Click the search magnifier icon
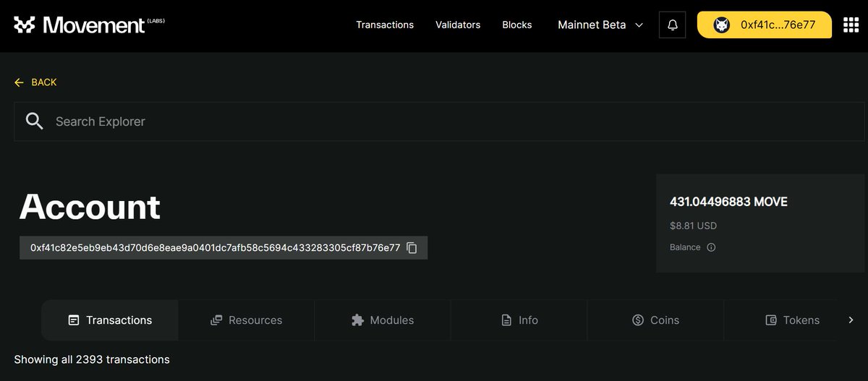 (x=34, y=121)
